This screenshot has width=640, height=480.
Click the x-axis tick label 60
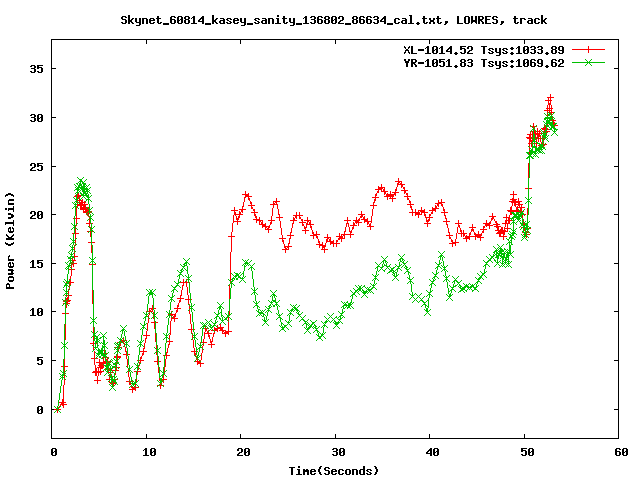click(621, 452)
